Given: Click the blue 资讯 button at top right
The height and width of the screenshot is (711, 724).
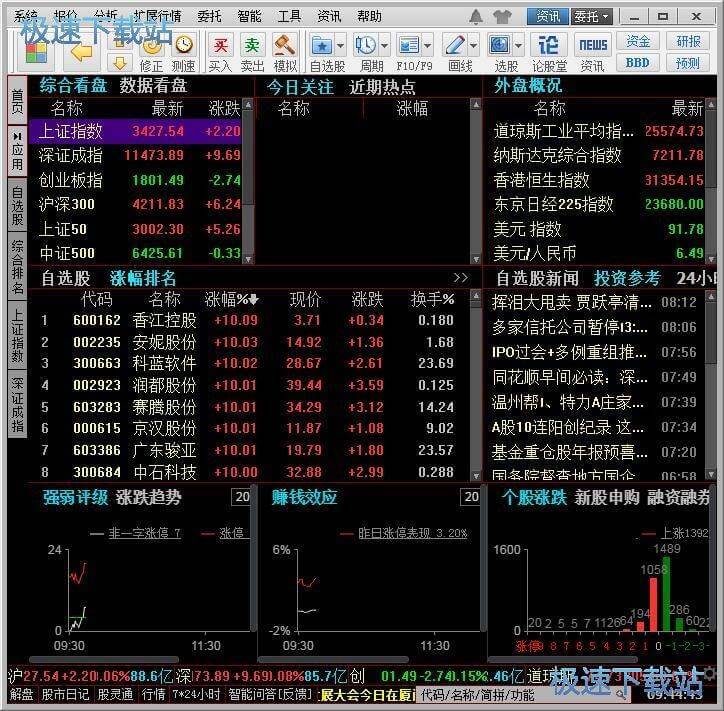Looking at the screenshot, I should click(548, 17).
